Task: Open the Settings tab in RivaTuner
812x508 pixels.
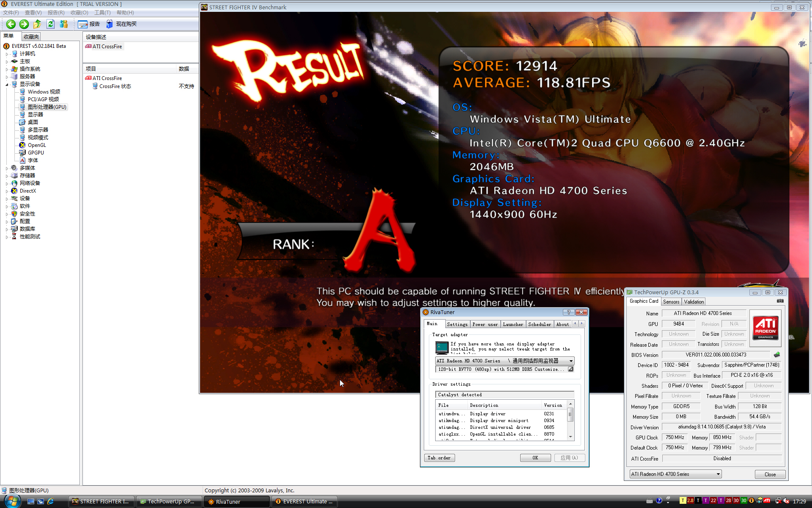Action: (457, 324)
